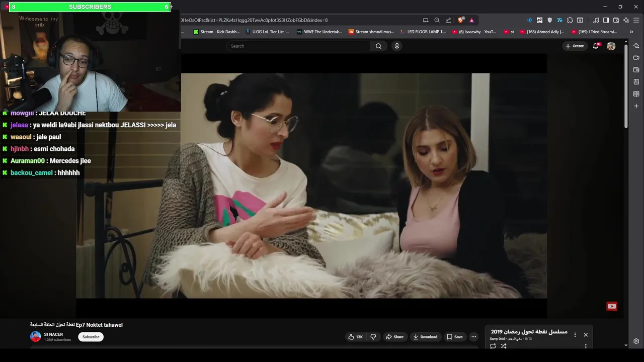Open Brave Leo AI sparkle icon in toolbar
This screenshot has width=644, height=362.
click(626, 20)
